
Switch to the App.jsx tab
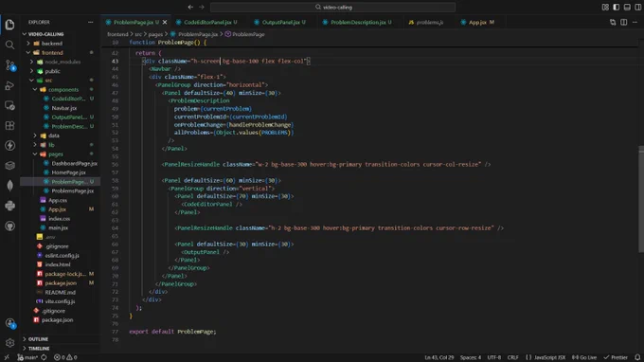[477, 22]
